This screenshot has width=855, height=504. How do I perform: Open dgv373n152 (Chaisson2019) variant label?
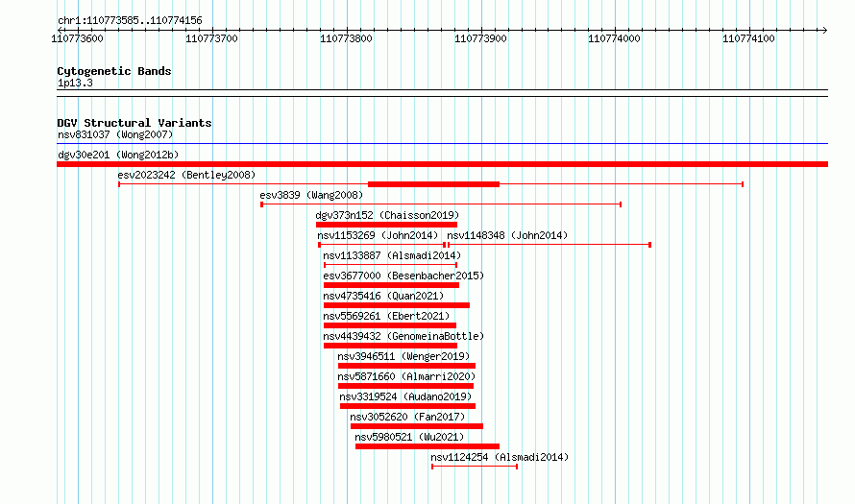pyautogui.click(x=387, y=215)
